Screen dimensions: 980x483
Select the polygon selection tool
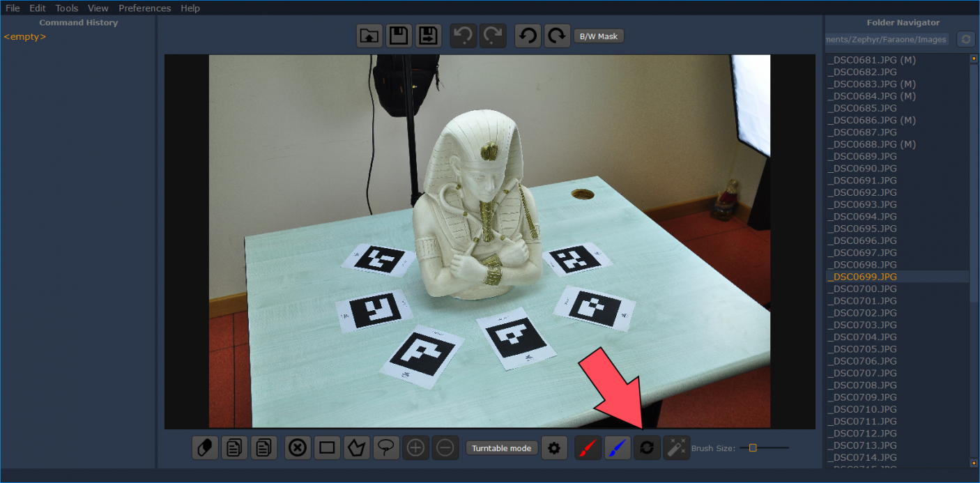coord(357,448)
